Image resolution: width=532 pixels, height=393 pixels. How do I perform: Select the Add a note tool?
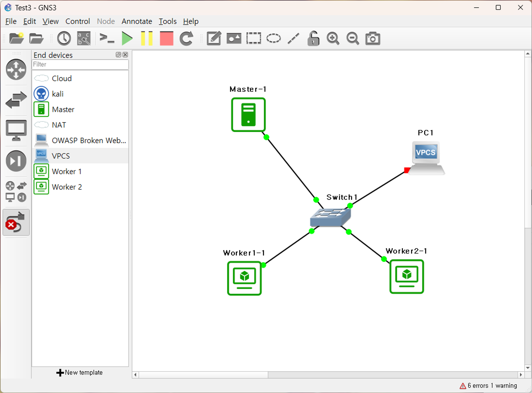click(x=214, y=38)
